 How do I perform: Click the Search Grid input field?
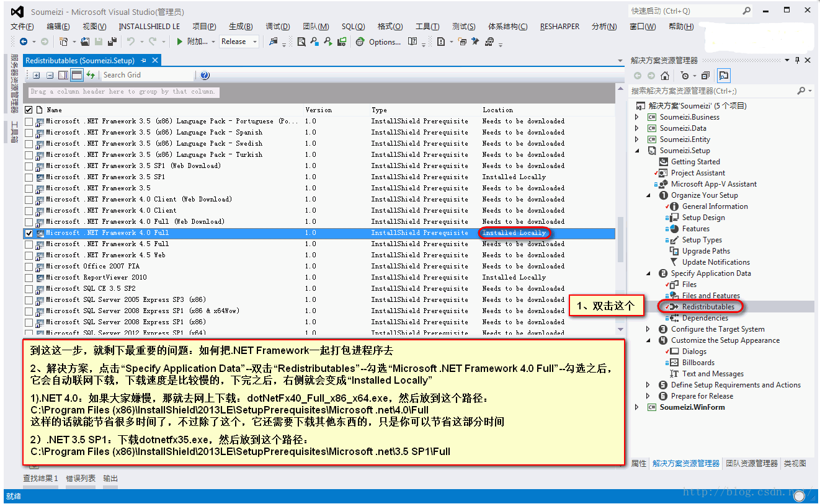point(148,75)
